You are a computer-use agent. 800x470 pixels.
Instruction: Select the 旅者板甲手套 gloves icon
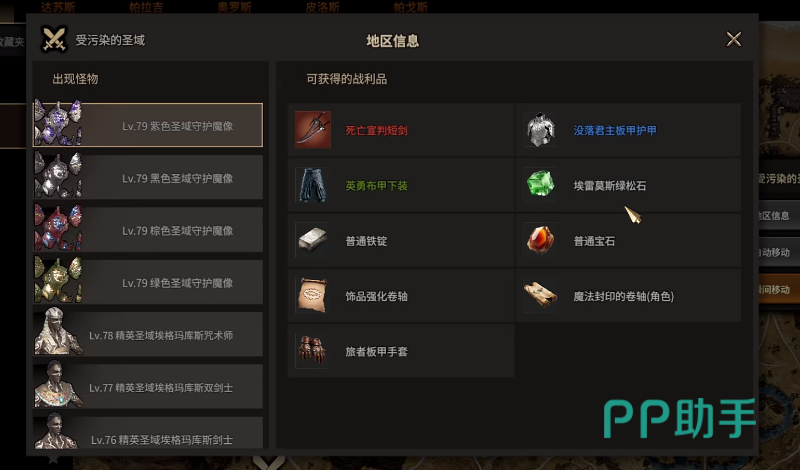click(x=313, y=351)
